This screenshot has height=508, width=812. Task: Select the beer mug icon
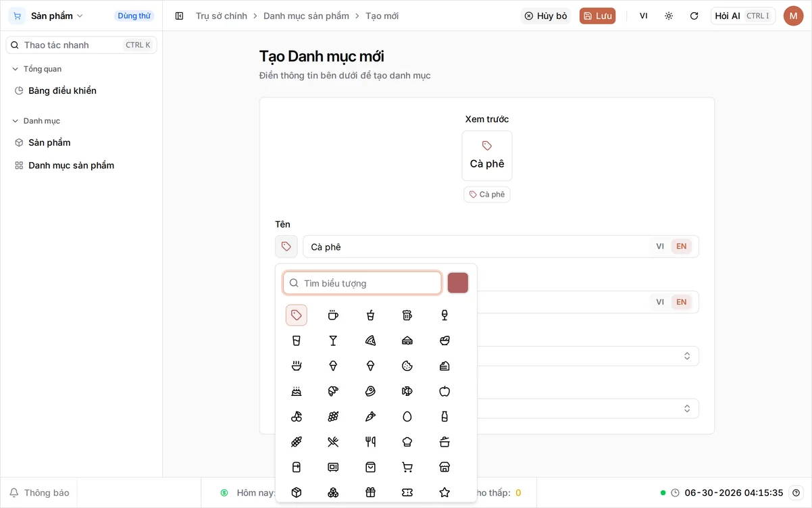pos(407,315)
